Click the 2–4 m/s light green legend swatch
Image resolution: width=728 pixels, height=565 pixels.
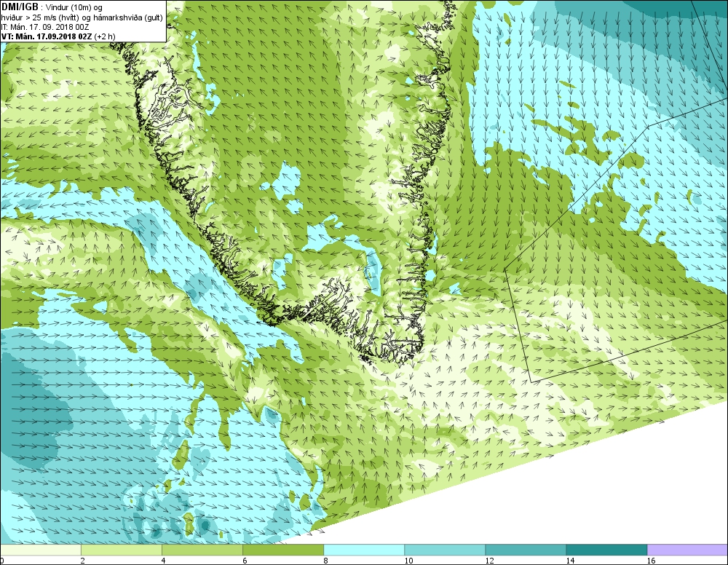(x=122, y=550)
